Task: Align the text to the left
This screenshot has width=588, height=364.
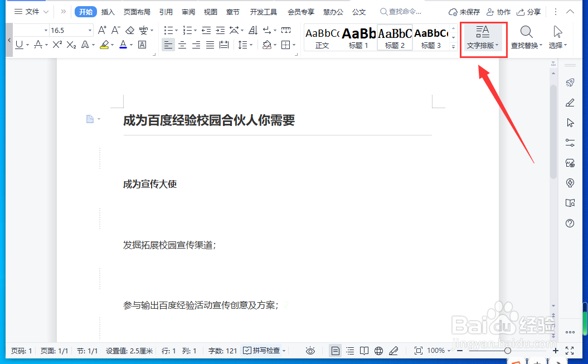Action: click(168, 45)
